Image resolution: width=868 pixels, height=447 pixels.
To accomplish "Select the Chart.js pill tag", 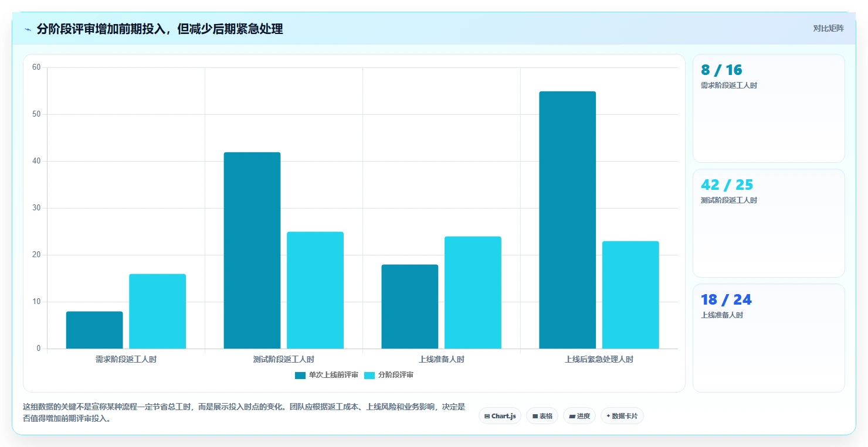I will pyautogui.click(x=500, y=416).
